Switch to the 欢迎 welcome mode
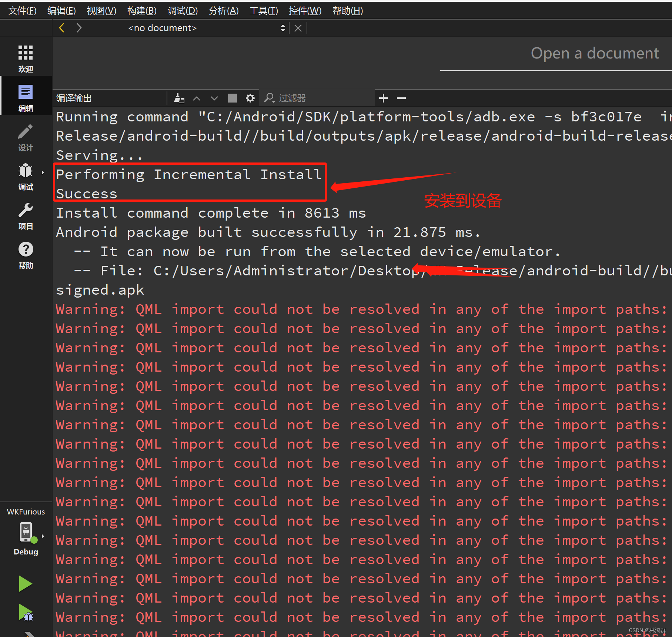 (26, 58)
